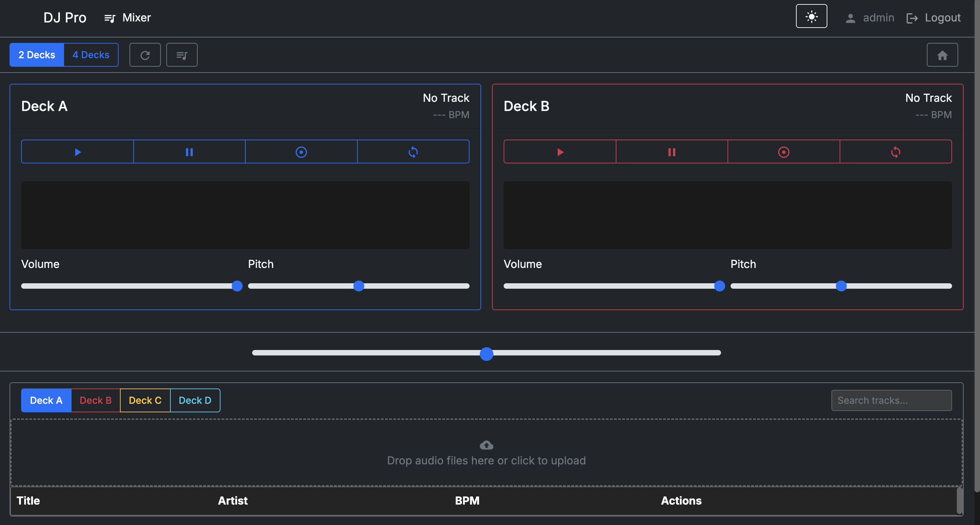Select the Deck B library tab
This screenshot has height=525, width=980.
coord(95,400)
